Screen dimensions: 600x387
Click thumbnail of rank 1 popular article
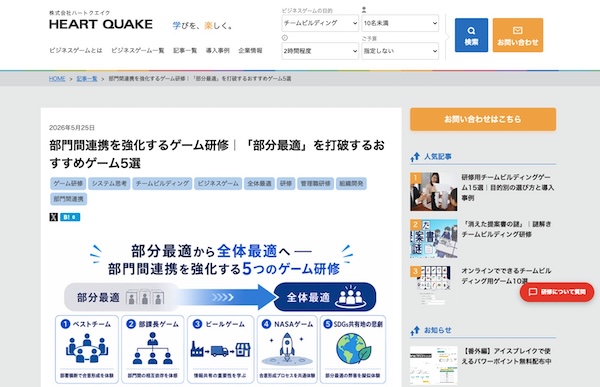tap(434, 192)
